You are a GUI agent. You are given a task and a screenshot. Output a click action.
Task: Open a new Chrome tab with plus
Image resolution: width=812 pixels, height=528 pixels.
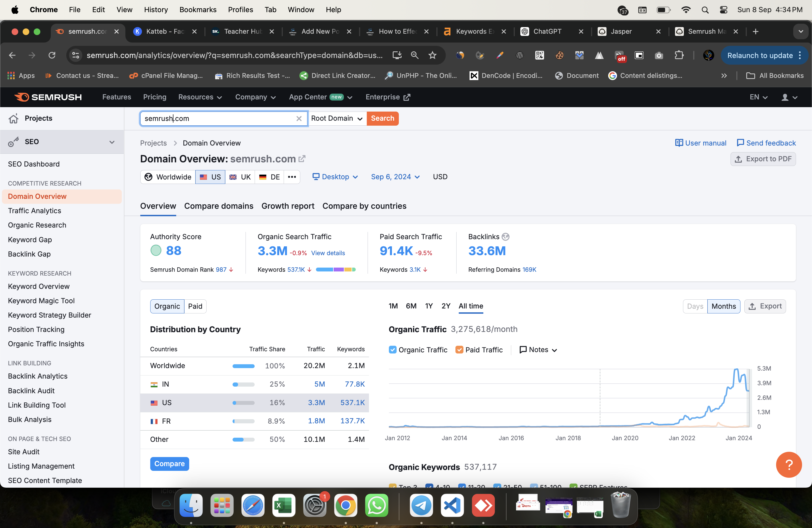click(755, 31)
